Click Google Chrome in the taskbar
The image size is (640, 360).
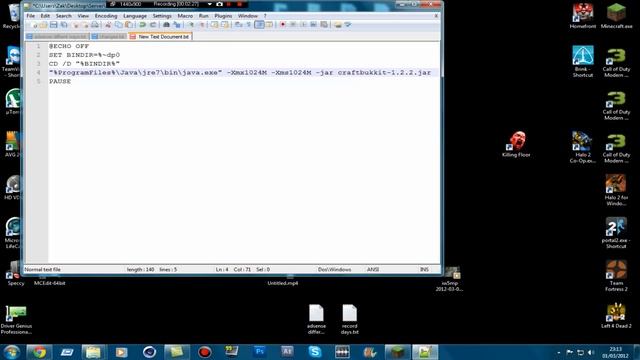pos(39,352)
